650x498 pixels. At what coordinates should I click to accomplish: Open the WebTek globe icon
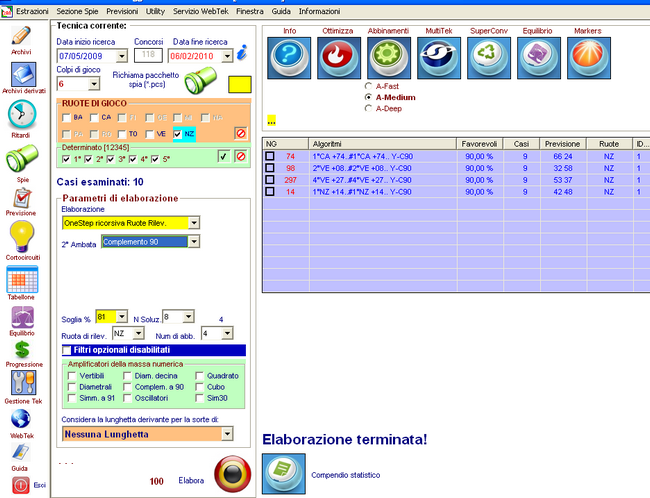tap(21, 419)
